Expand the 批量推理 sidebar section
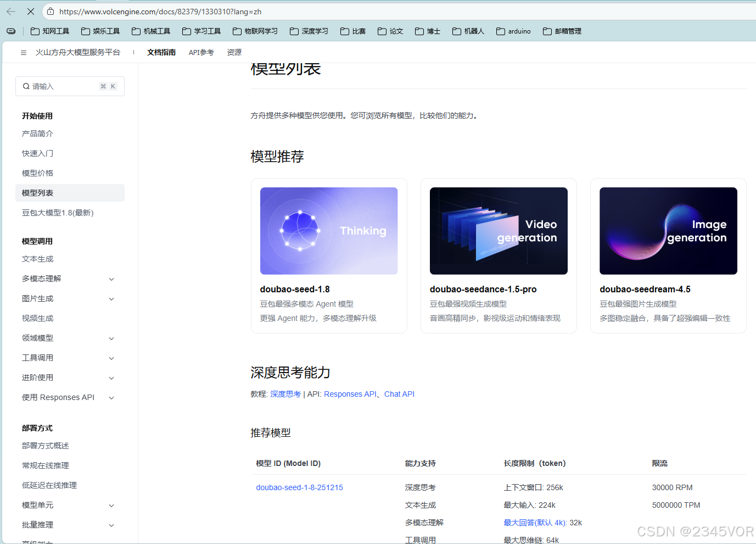This screenshot has width=756, height=544. tap(111, 525)
